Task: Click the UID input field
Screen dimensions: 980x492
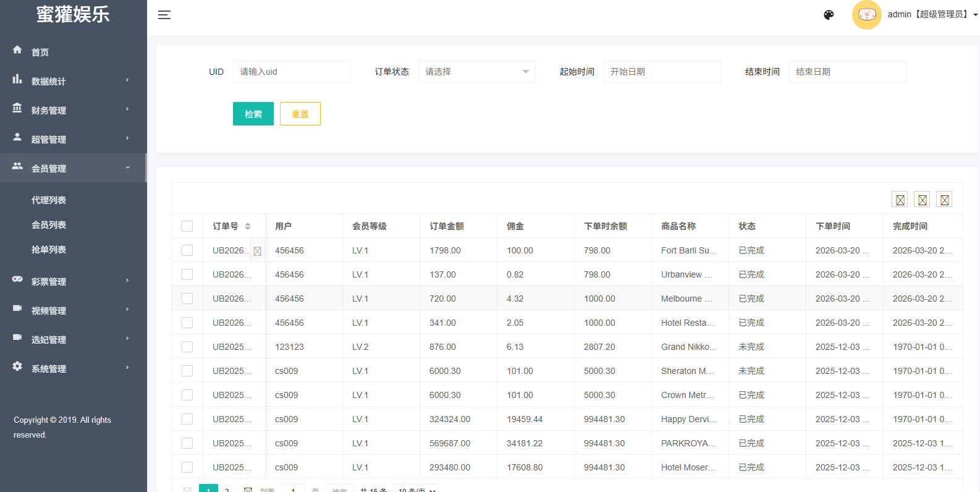Action: point(291,72)
